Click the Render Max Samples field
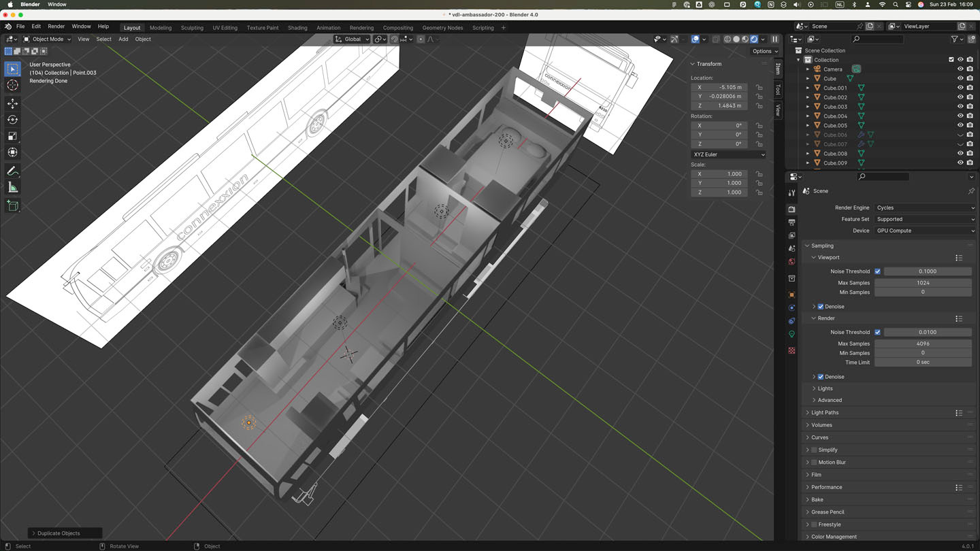 [923, 344]
